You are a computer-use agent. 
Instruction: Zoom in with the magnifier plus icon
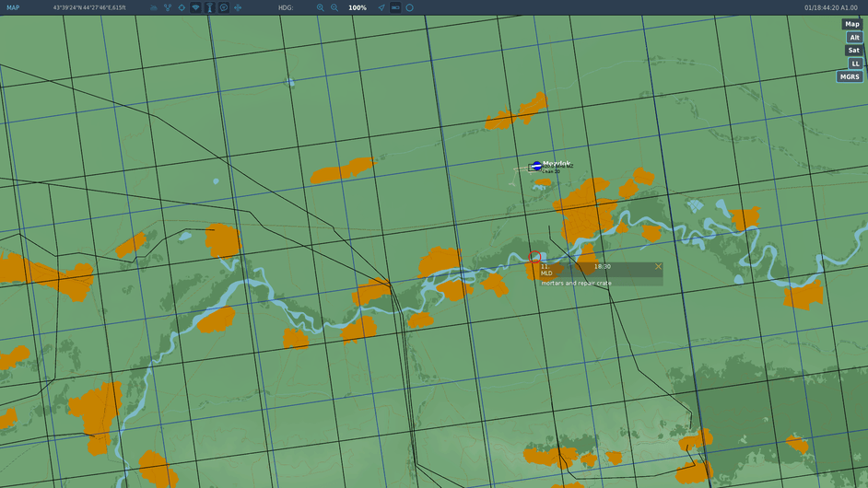[x=321, y=7]
